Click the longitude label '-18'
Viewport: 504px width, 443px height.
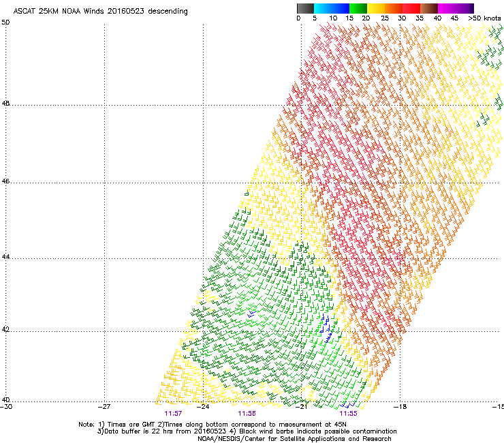tap(400, 407)
